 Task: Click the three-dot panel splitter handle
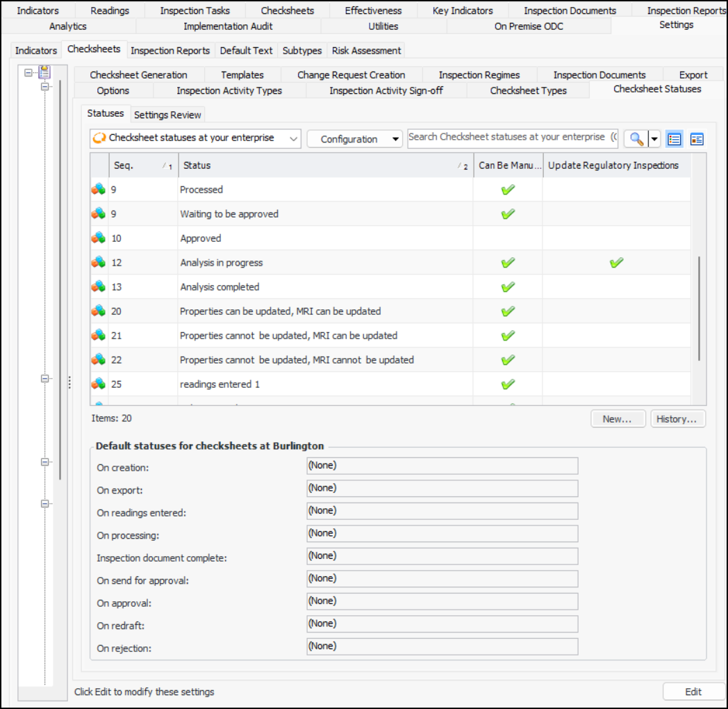point(69,383)
